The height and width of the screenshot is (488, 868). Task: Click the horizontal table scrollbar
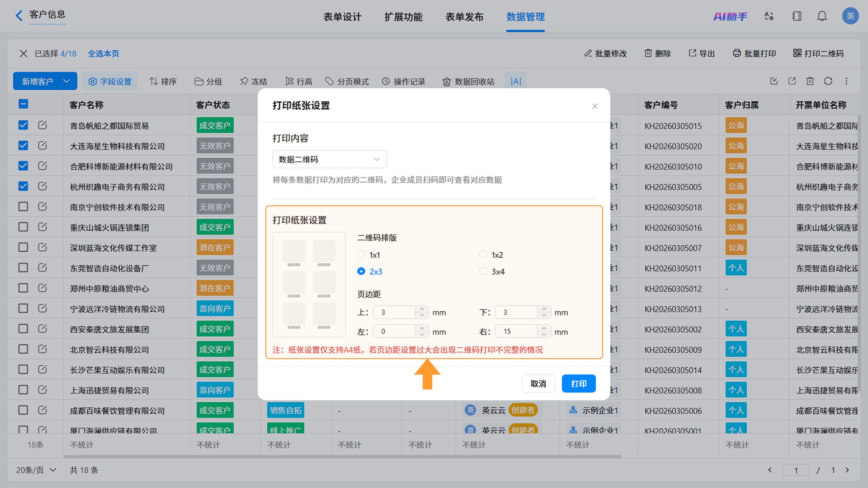coord(342,457)
